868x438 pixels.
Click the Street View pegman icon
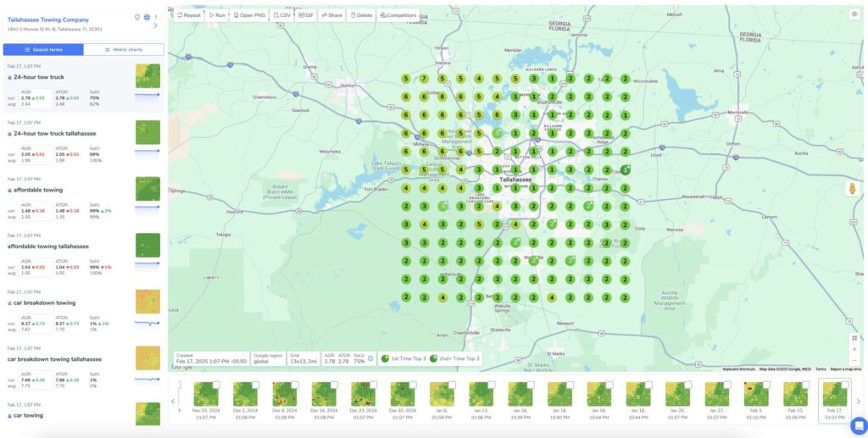(853, 189)
